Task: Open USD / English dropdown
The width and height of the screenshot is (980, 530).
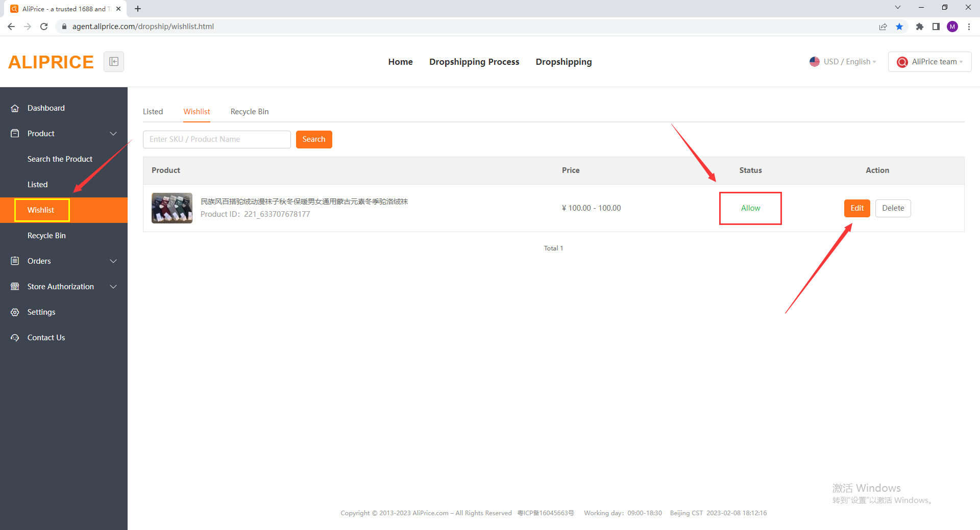Action: point(843,62)
